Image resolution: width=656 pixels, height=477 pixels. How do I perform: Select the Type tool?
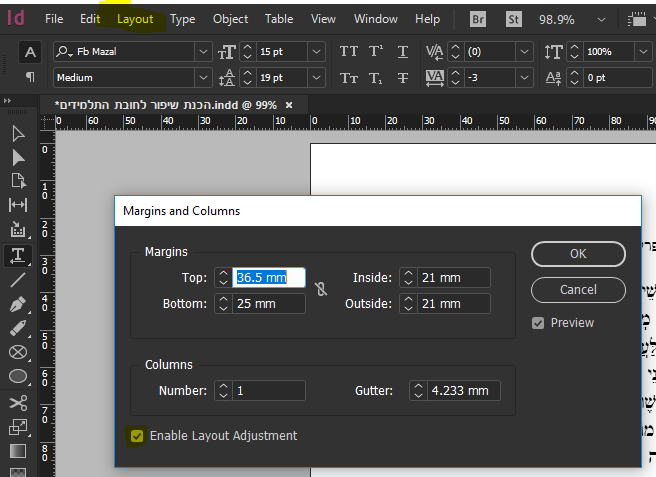18,255
